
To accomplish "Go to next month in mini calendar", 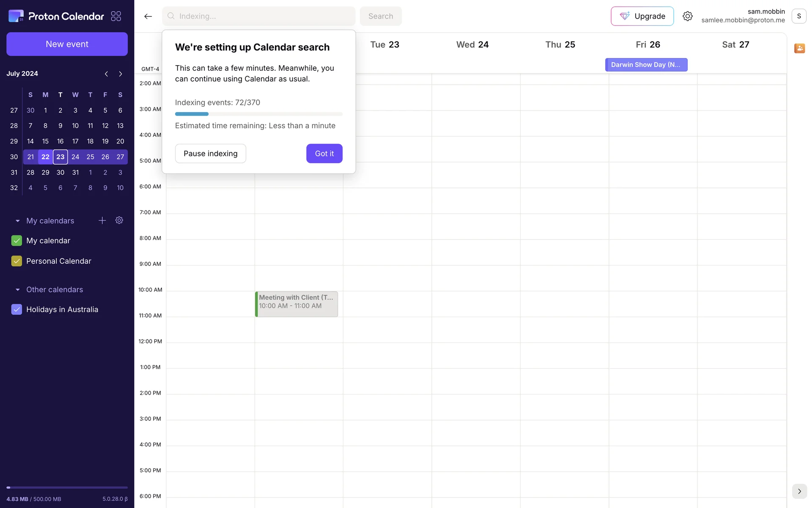I will pos(121,74).
